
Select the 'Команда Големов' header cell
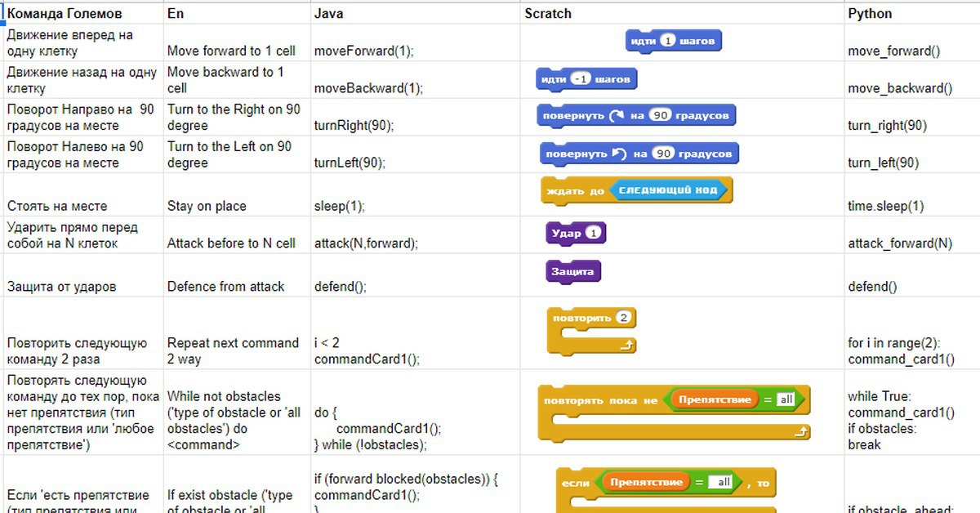coord(82,13)
